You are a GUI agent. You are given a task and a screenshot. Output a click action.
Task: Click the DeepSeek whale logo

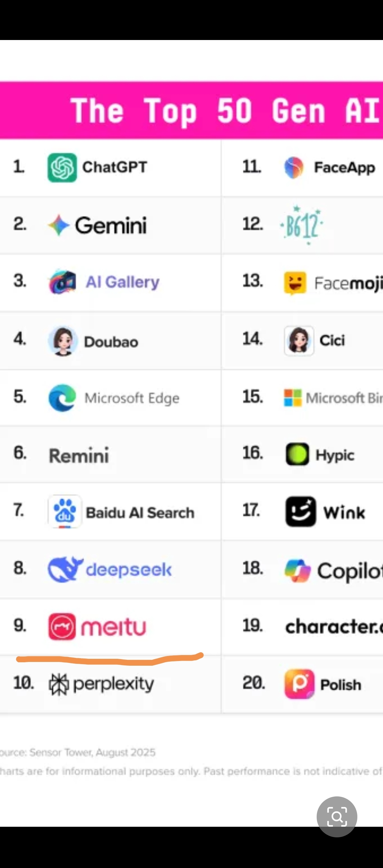coord(65,569)
